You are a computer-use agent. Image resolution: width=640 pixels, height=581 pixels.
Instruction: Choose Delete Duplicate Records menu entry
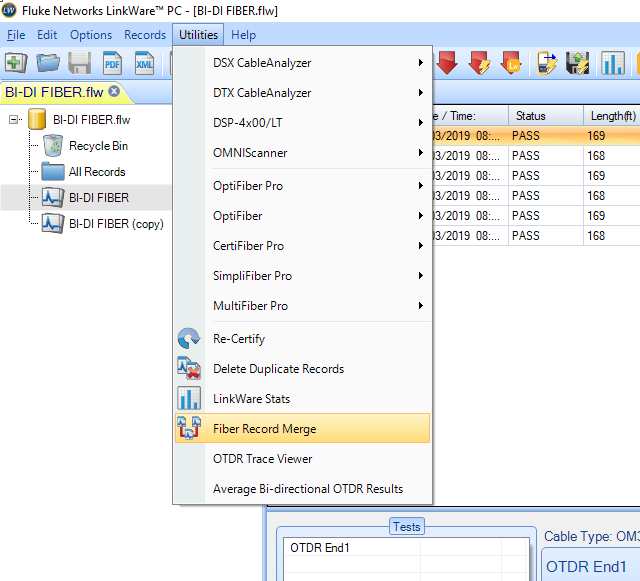pos(302,369)
